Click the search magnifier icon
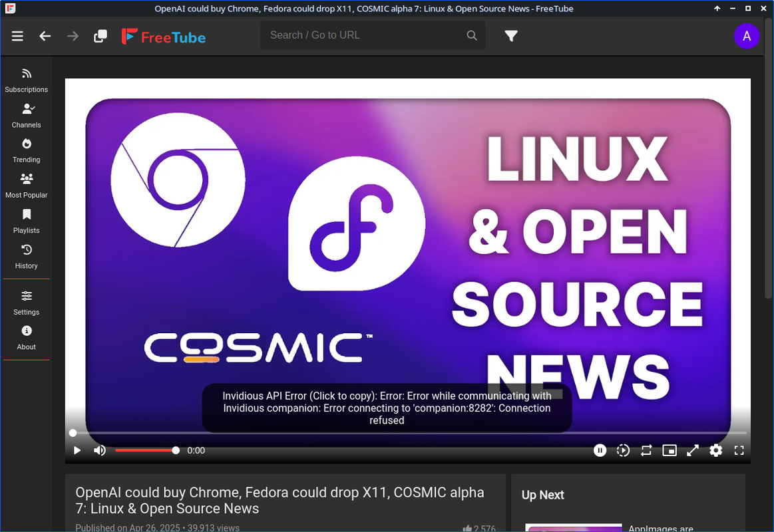 click(x=472, y=35)
